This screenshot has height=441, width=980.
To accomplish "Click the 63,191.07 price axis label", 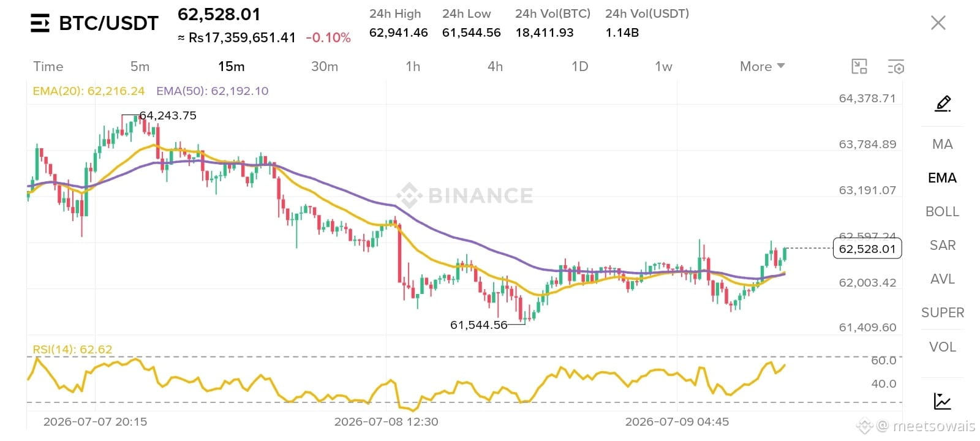I will click(867, 190).
